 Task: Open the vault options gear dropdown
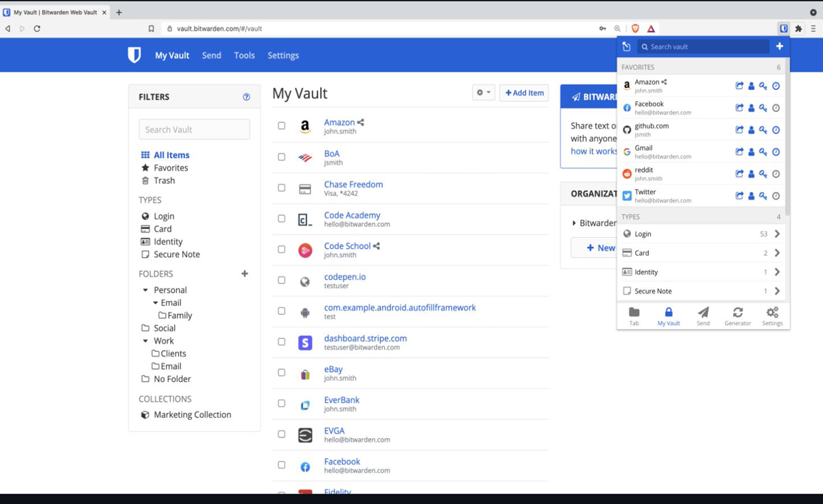coord(483,92)
